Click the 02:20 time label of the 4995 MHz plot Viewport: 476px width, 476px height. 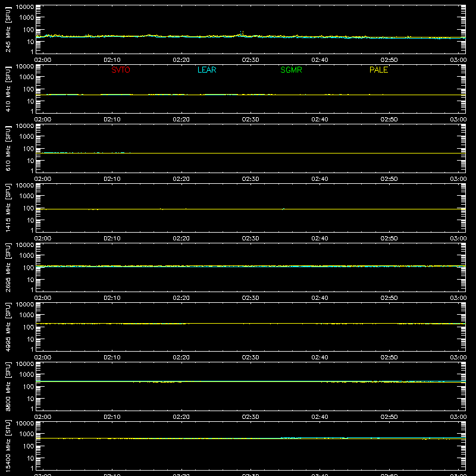tap(181, 358)
